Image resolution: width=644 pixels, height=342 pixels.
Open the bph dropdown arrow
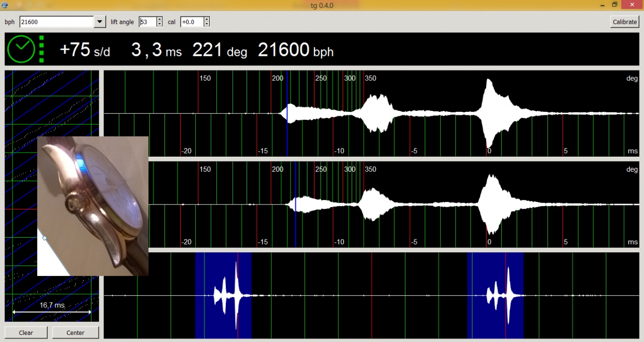100,22
